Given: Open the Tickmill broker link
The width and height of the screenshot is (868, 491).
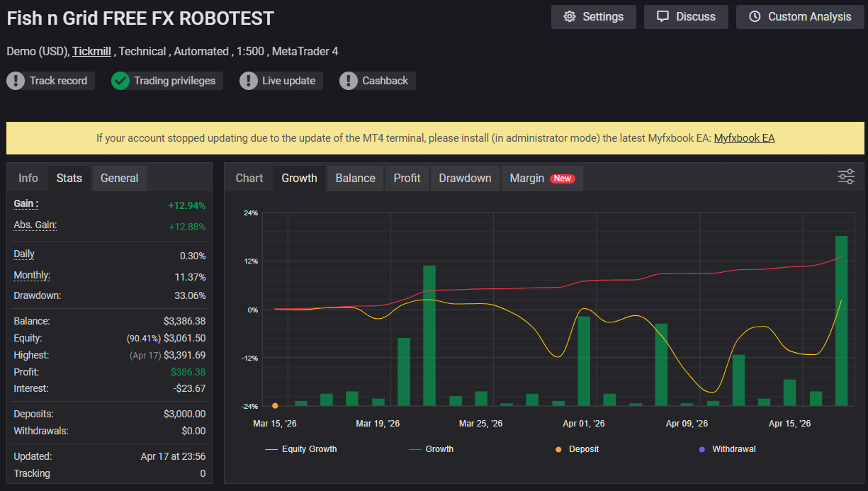Looking at the screenshot, I should pos(91,52).
